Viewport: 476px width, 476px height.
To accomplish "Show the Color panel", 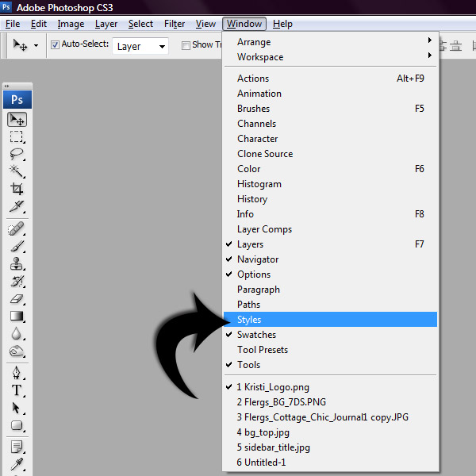I will click(330, 169).
